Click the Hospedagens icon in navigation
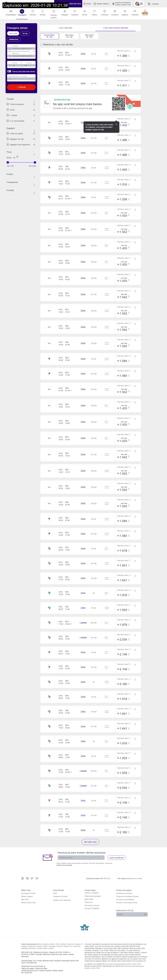 (x=11, y=11)
